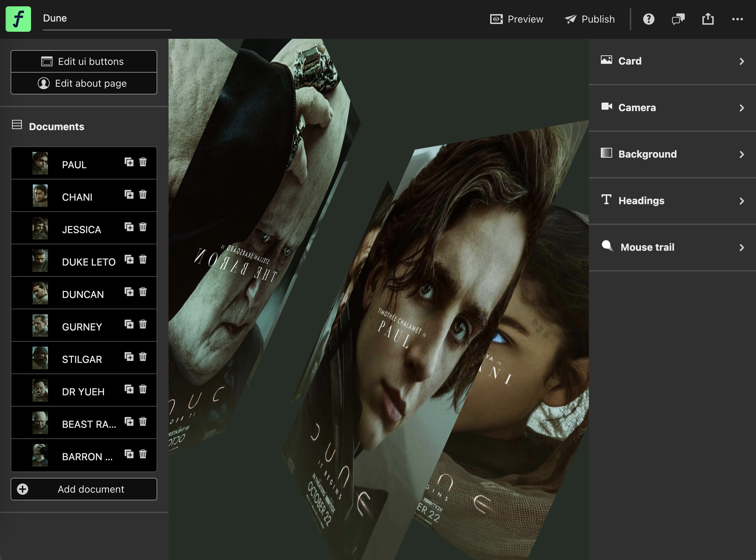Open the three-dot more options menu
The width and height of the screenshot is (756, 560).
pyautogui.click(x=737, y=19)
